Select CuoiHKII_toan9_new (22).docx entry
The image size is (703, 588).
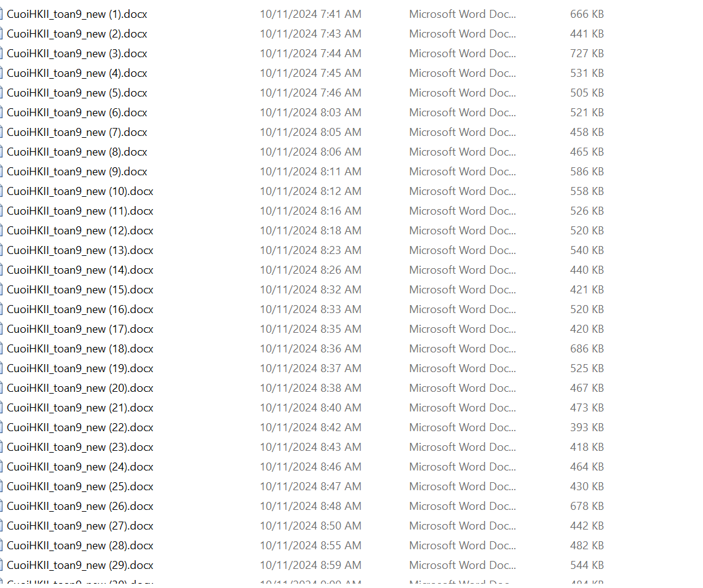(80, 427)
